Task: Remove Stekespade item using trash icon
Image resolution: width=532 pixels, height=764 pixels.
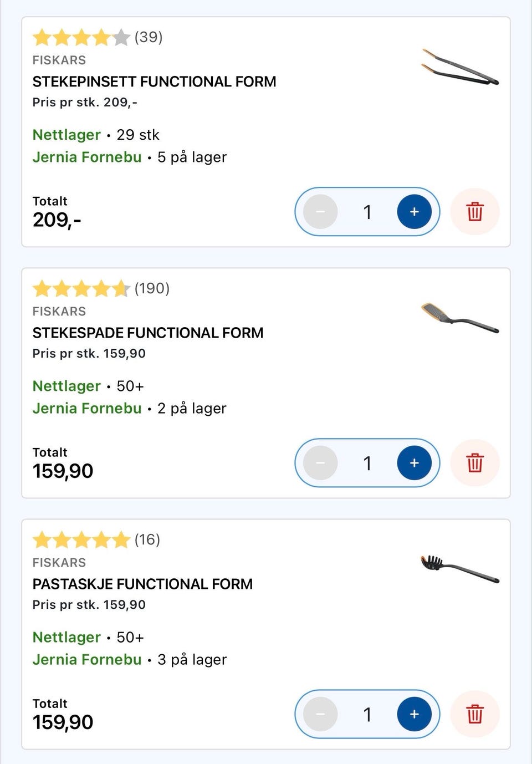Action: [475, 463]
